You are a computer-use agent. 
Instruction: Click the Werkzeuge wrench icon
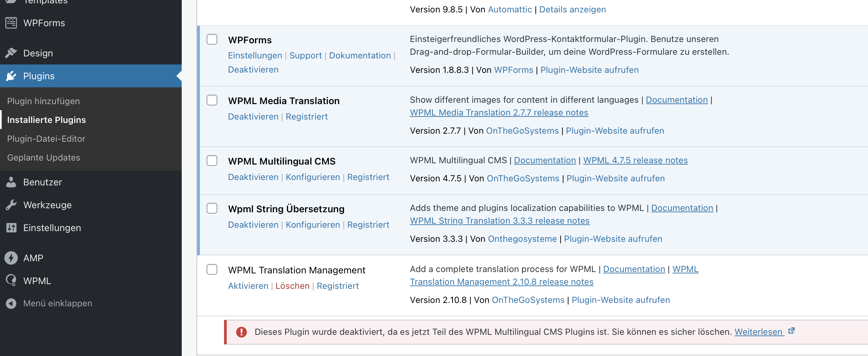pos(11,205)
